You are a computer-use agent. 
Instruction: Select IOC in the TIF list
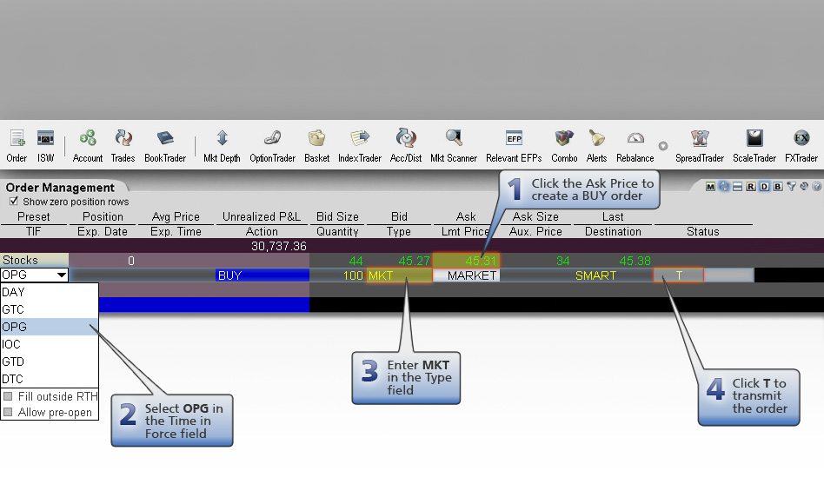point(50,344)
